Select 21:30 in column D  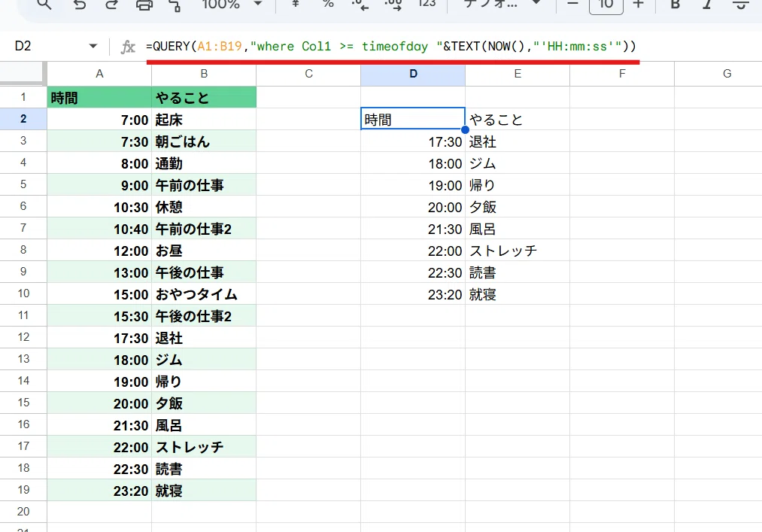[413, 228]
